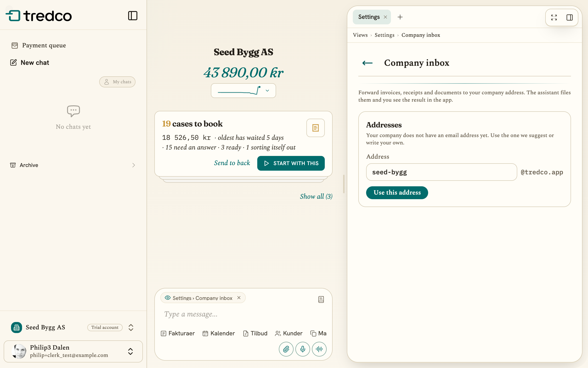Expand the balance trend chart dropdown
Screen dimensions: 588x368
pyautogui.click(x=243, y=91)
